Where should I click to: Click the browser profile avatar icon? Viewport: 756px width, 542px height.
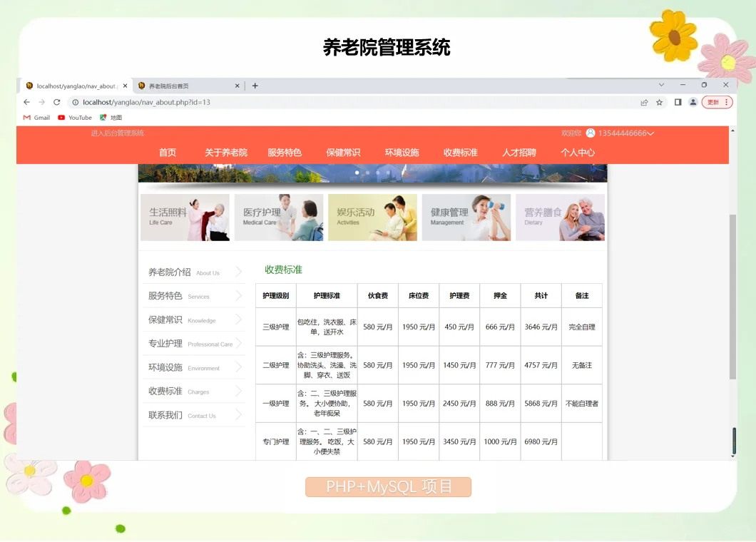tap(693, 102)
